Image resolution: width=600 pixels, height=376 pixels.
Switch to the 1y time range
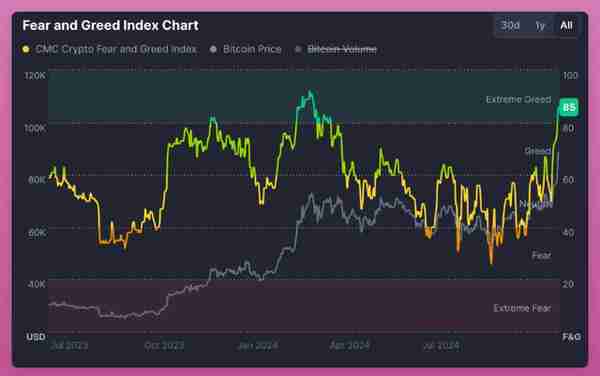click(x=540, y=26)
